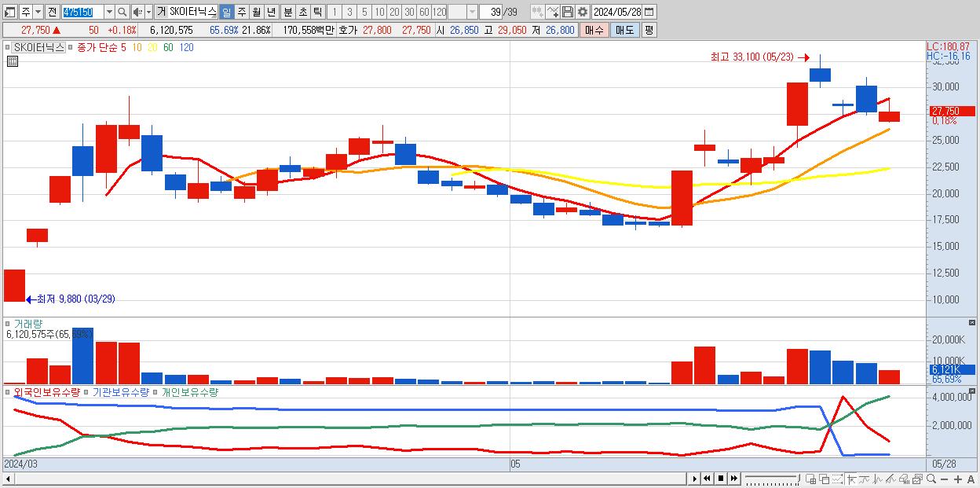The height and width of the screenshot is (488, 980).
Task: Open the dropdown arrow beside speaker icon
Action: click(x=148, y=12)
